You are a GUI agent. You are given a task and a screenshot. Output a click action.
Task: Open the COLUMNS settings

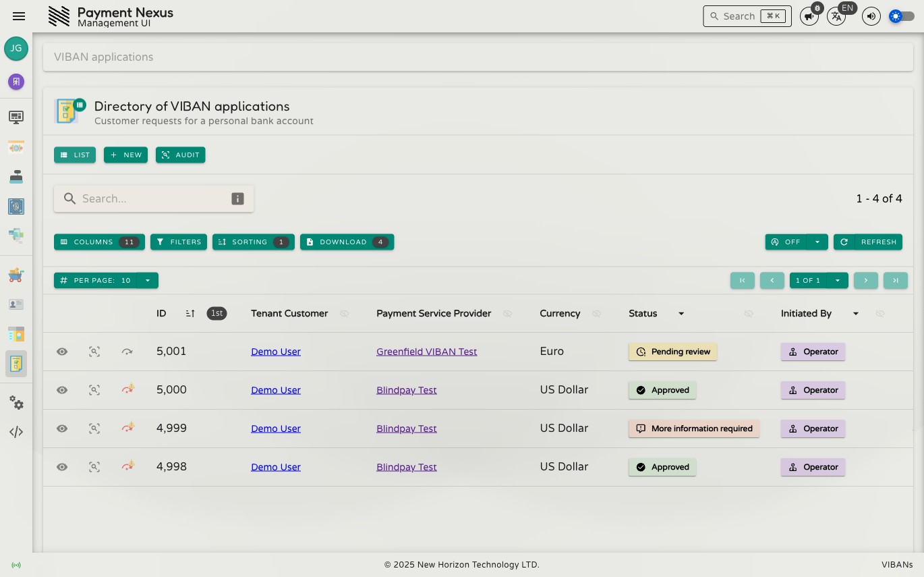[99, 242]
